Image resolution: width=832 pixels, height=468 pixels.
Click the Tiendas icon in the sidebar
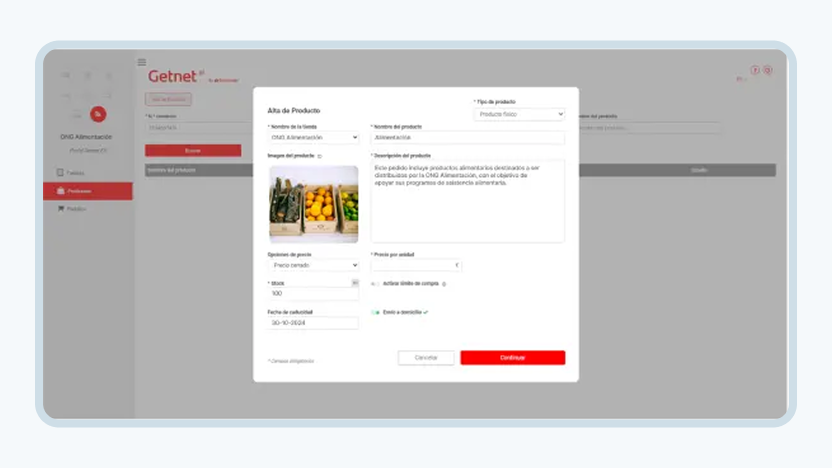pos(60,172)
